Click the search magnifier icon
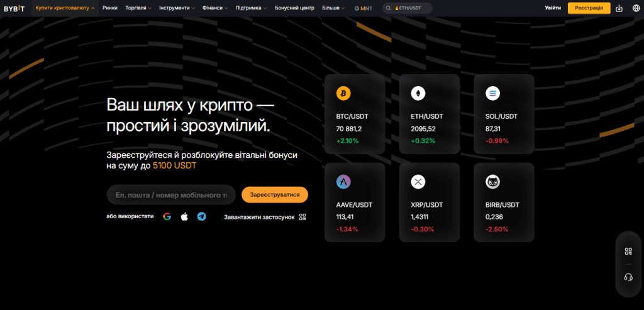The image size is (644, 310). 388,8
